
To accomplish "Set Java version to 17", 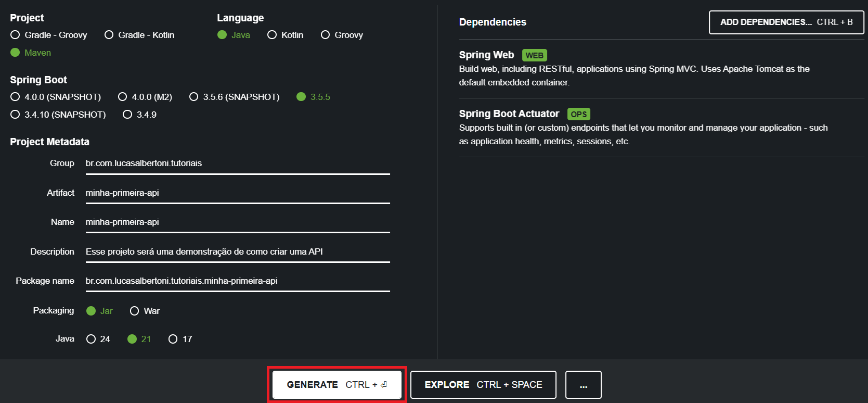I will pos(180,339).
